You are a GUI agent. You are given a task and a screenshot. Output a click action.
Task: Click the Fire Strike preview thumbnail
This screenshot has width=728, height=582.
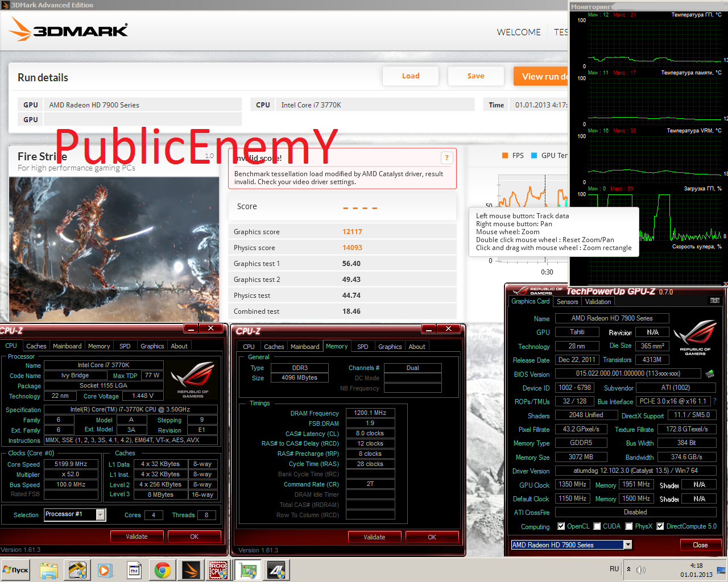pyautogui.click(x=114, y=248)
